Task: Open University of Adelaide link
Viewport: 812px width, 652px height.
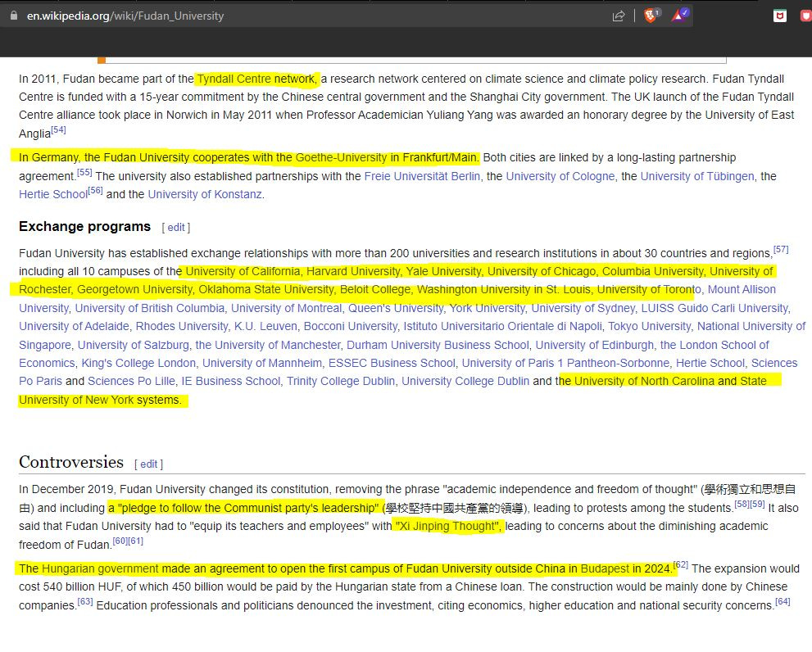Action: pyautogui.click(x=74, y=326)
